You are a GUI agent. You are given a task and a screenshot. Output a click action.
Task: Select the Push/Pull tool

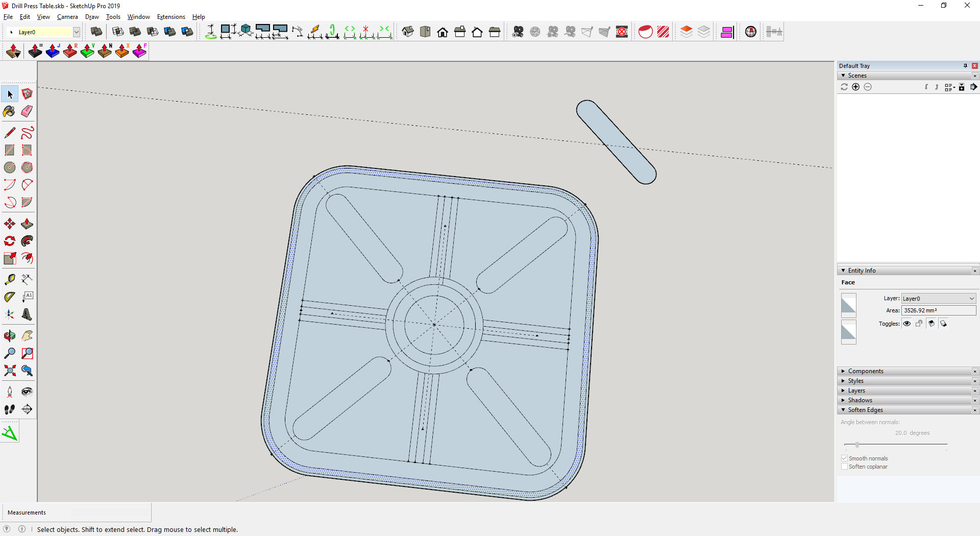pos(27,224)
